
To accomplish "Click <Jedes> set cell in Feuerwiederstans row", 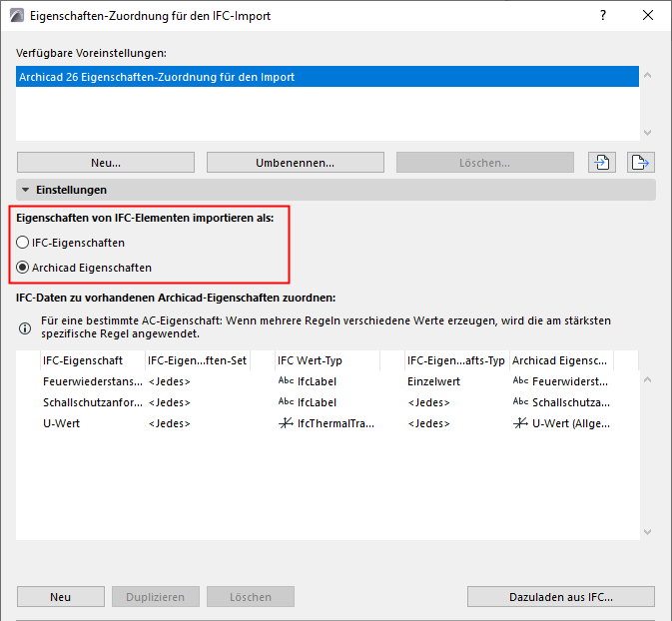I will pyautogui.click(x=170, y=381).
